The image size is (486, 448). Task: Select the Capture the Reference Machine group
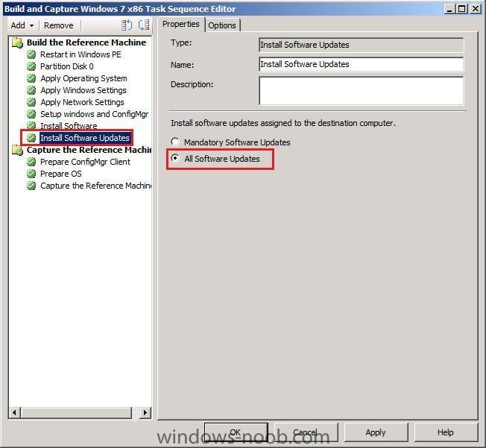89,150
